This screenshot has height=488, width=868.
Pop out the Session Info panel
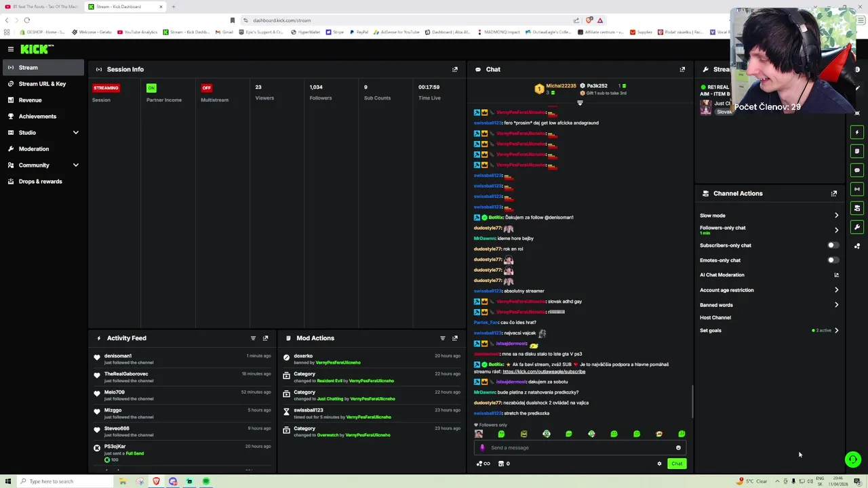(x=455, y=69)
